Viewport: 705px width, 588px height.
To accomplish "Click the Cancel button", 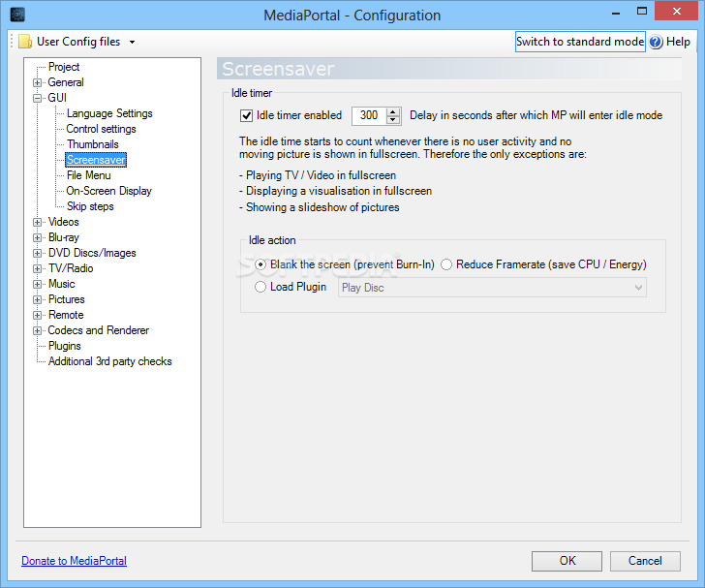I will 645,561.
